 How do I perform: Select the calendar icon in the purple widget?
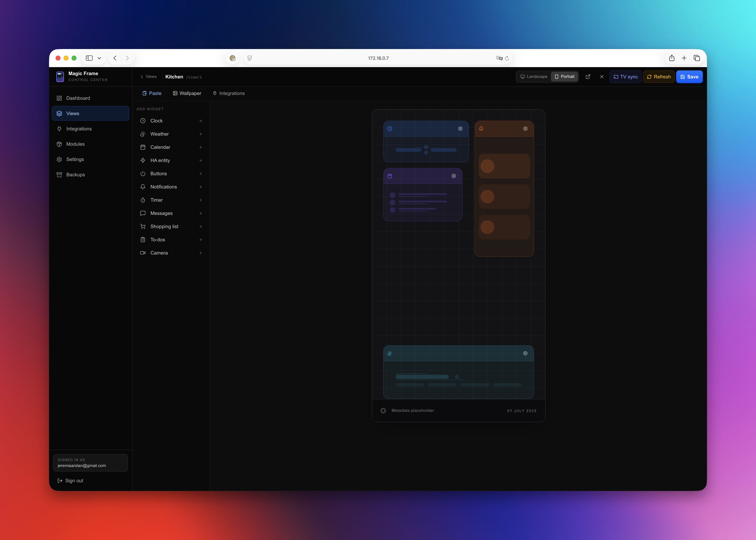pyautogui.click(x=390, y=176)
